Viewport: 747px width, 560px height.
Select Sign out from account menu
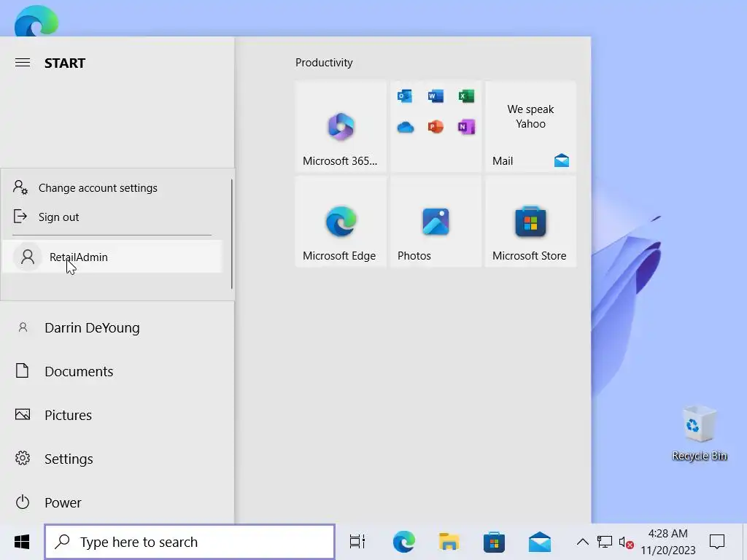coord(112,217)
